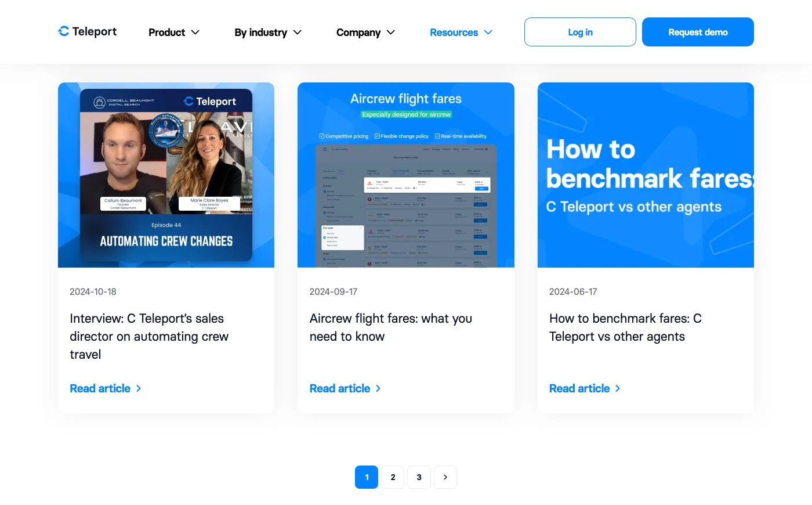Open the Resources dropdown chevron
Viewport: 812px width, 505px height.
[488, 33]
